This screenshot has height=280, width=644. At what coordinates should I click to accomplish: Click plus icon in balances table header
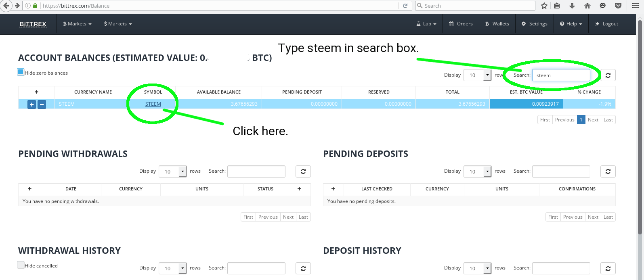[36, 92]
